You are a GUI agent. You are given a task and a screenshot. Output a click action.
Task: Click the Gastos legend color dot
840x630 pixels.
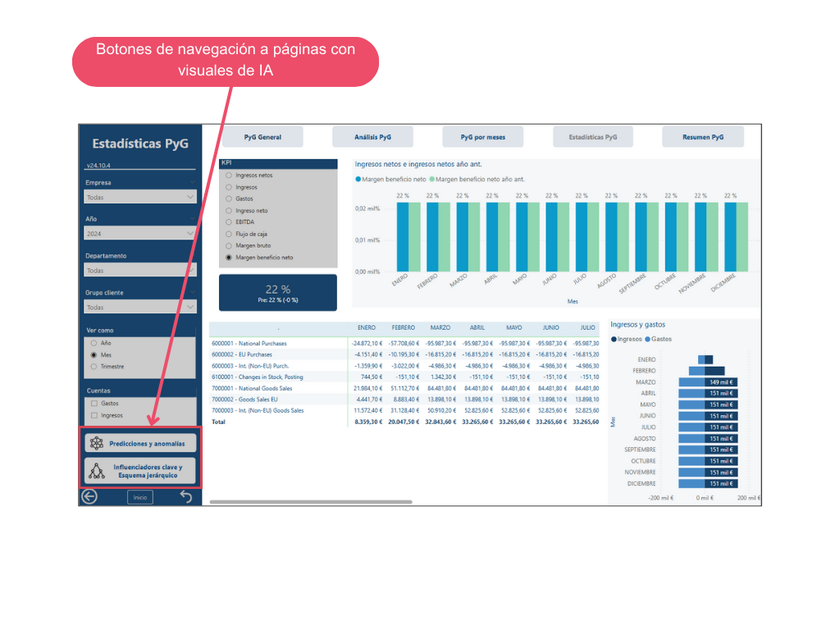(648, 339)
